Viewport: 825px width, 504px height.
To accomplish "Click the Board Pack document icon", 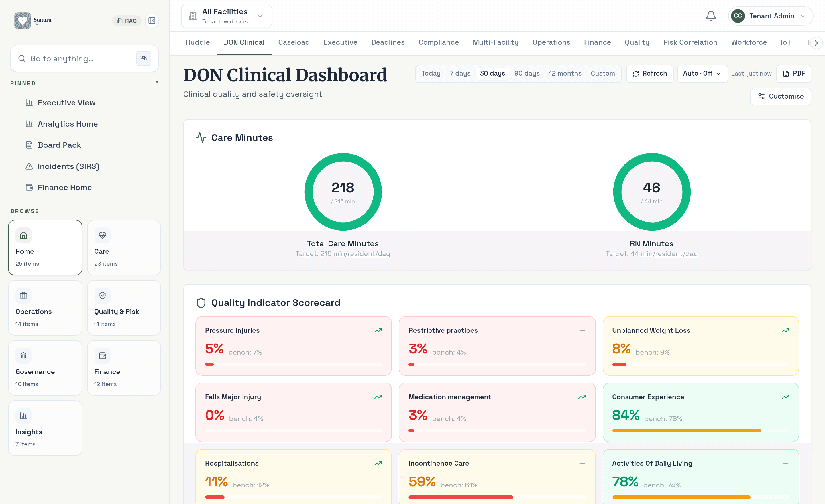I will [29, 145].
